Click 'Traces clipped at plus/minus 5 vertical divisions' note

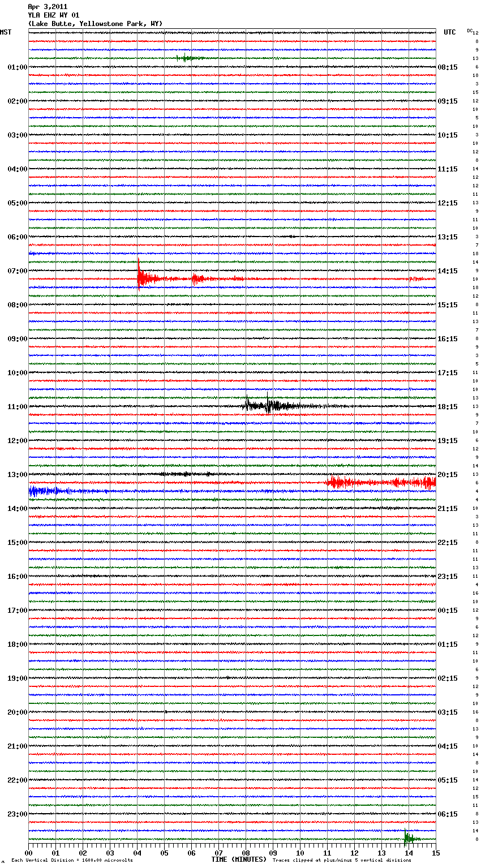click(x=342, y=860)
